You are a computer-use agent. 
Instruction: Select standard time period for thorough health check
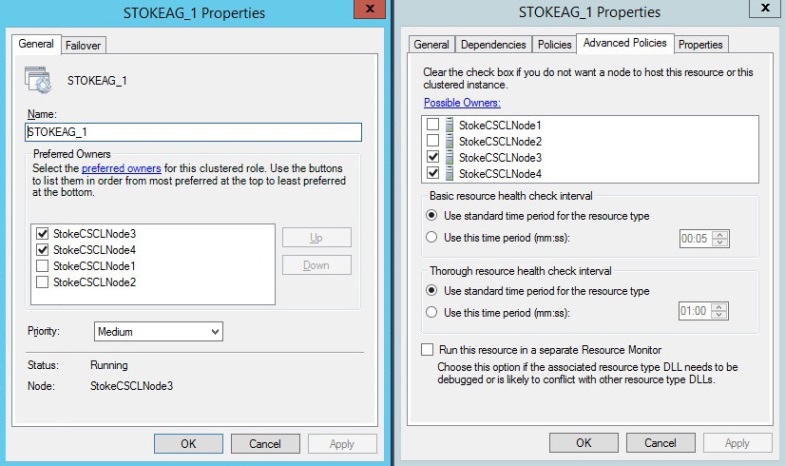tap(432, 291)
